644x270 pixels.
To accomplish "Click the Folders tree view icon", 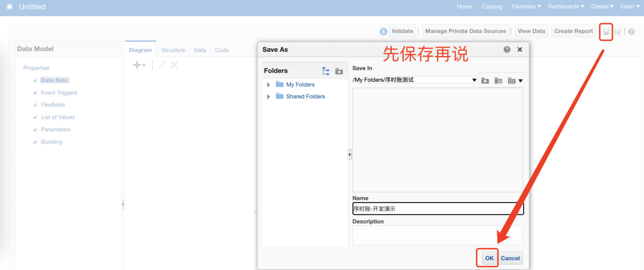I will click(x=326, y=71).
